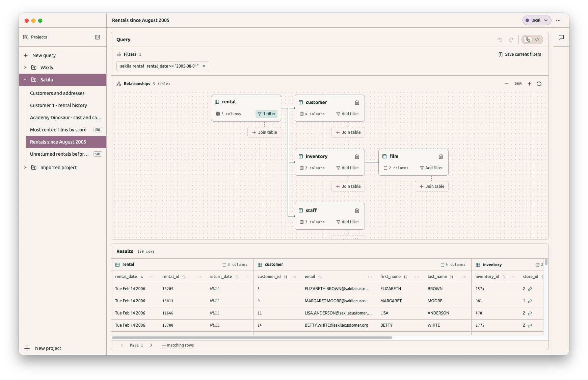The height and width of the screenshot is (380, 588).
Task: Save current filters
Action: pos(519,54)
